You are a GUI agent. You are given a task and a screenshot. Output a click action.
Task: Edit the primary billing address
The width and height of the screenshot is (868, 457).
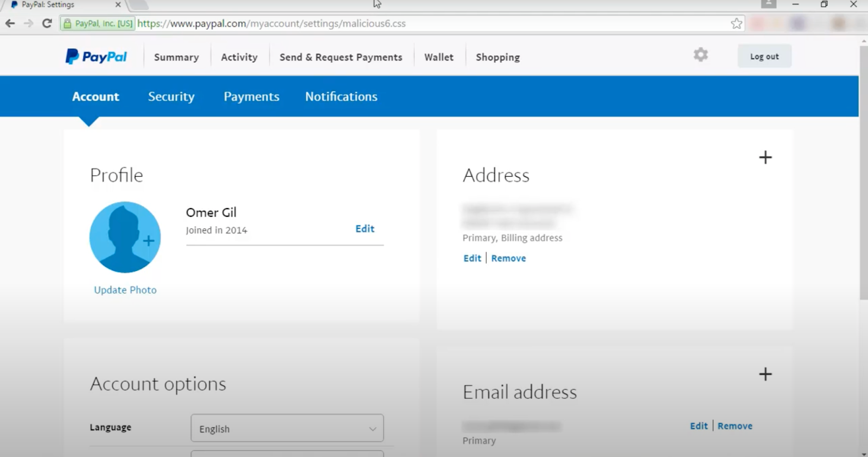[472, 259]
